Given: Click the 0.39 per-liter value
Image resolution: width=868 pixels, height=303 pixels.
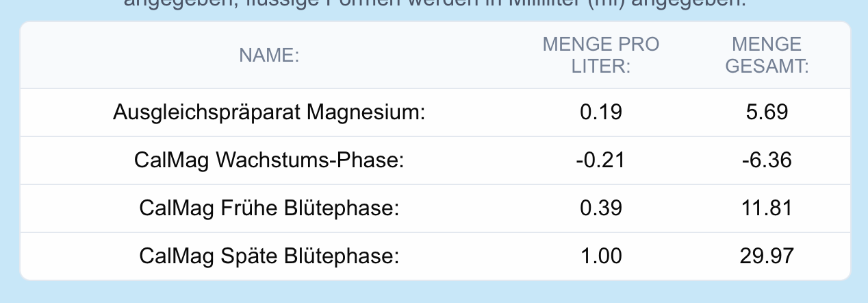Looking at the screenshot, I should click(600, 208).
